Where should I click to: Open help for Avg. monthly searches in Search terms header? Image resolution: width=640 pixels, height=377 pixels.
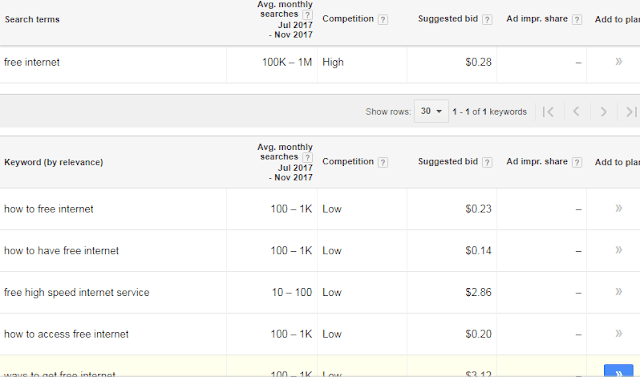(x=307, y=15)
